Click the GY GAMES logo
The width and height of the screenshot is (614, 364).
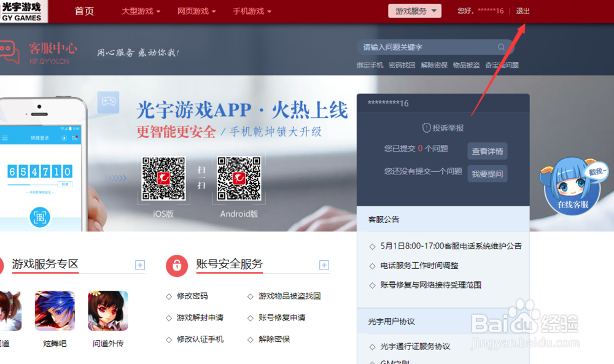[x=23, y=11]
